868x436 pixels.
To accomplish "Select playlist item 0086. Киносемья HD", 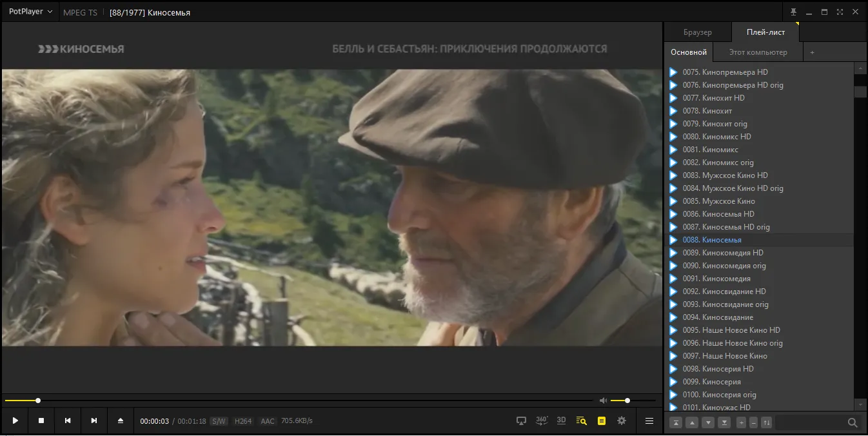I will [x=759, y=214].
